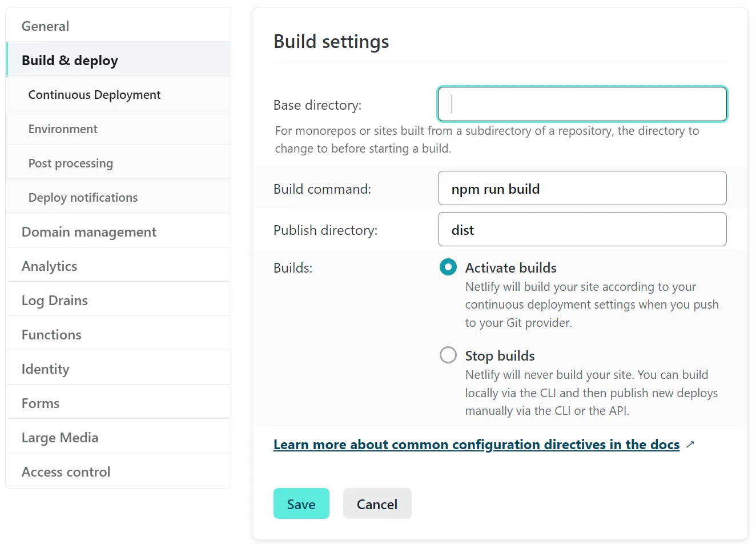Click the monorepos help text
The height and width of the screenshot is (544, 756).
click(487, 139)
